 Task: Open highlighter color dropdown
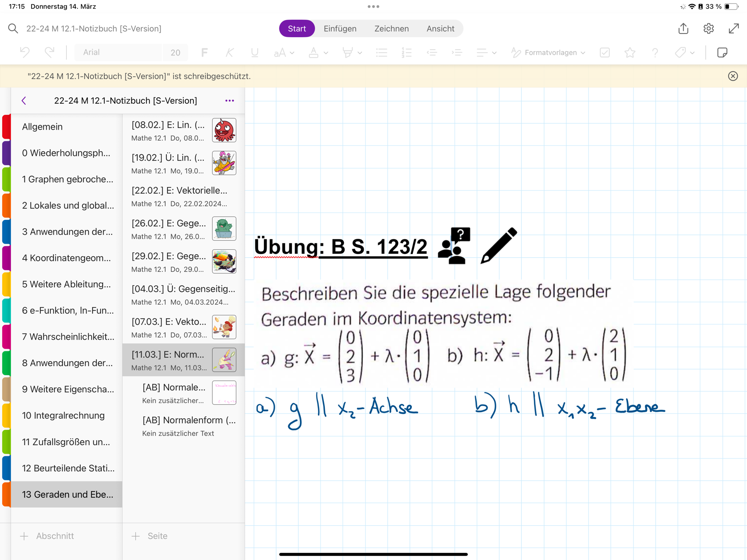[x=360, y=53]
